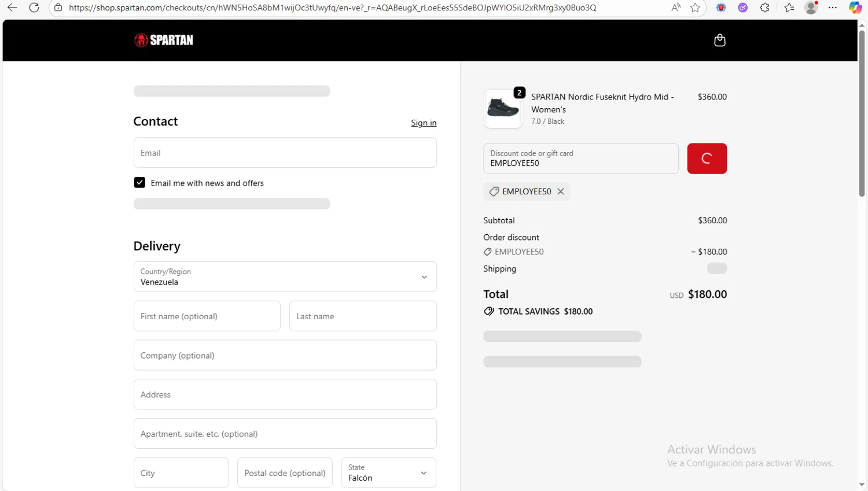Focus the Discount code or gift card field

(x=580, y=158)
